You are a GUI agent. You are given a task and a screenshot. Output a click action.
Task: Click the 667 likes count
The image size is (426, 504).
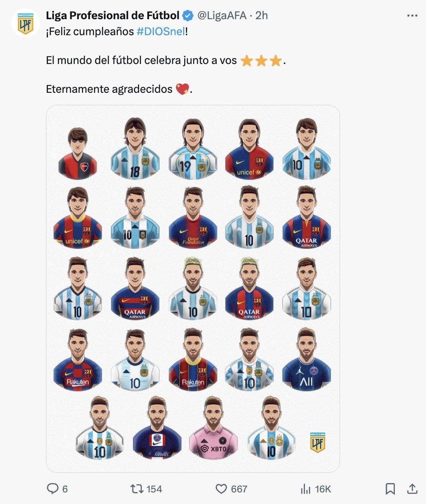239,489
